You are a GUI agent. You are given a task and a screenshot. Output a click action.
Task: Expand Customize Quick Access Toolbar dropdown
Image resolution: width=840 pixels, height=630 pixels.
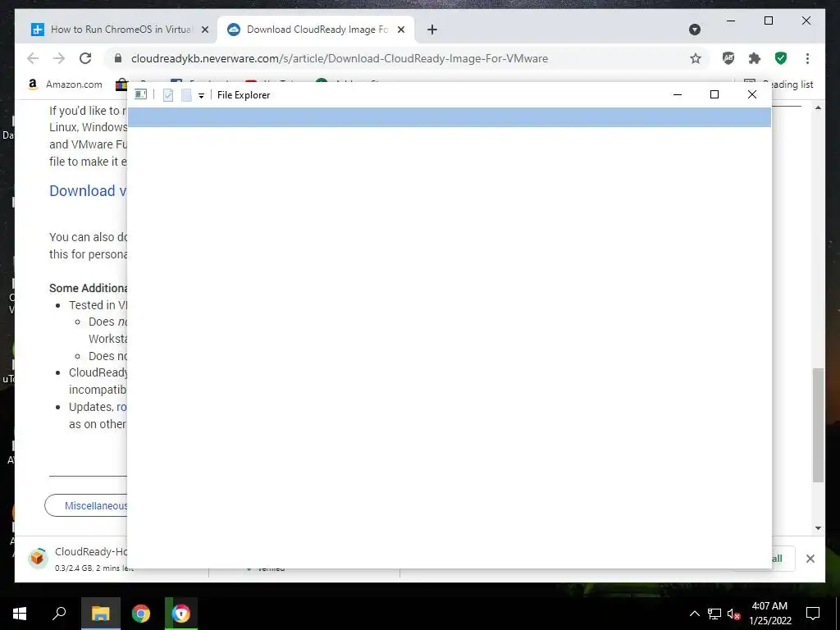coord(202,95)
